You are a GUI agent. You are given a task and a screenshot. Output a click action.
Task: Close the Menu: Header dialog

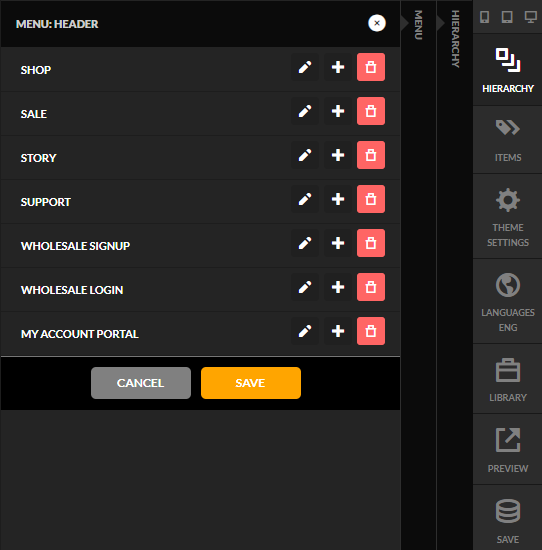coord(377,23)
